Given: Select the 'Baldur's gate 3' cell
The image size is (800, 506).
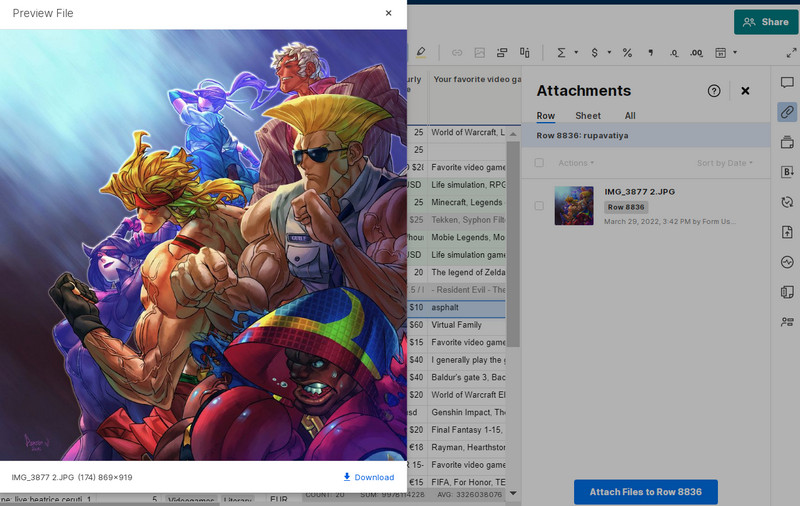Looking at the screenshot, I should 467,377.
